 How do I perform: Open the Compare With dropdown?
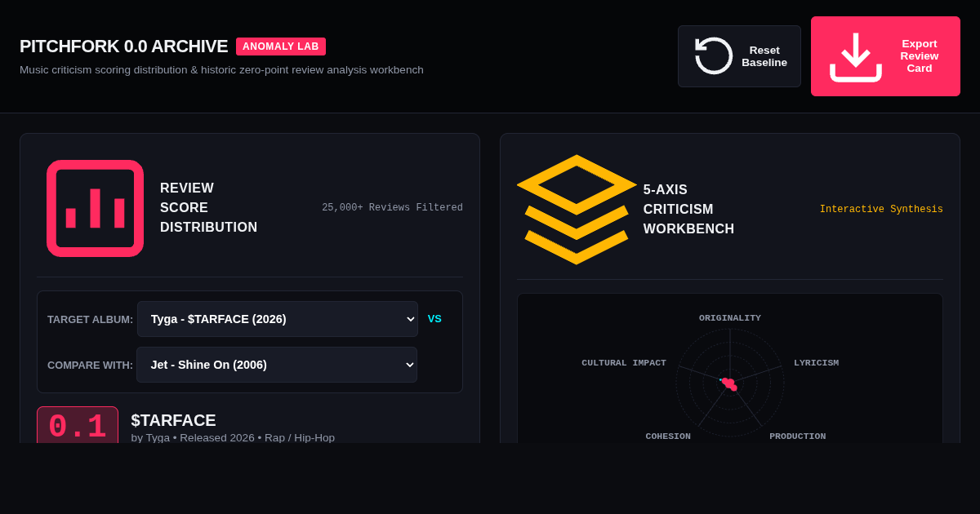277,365
